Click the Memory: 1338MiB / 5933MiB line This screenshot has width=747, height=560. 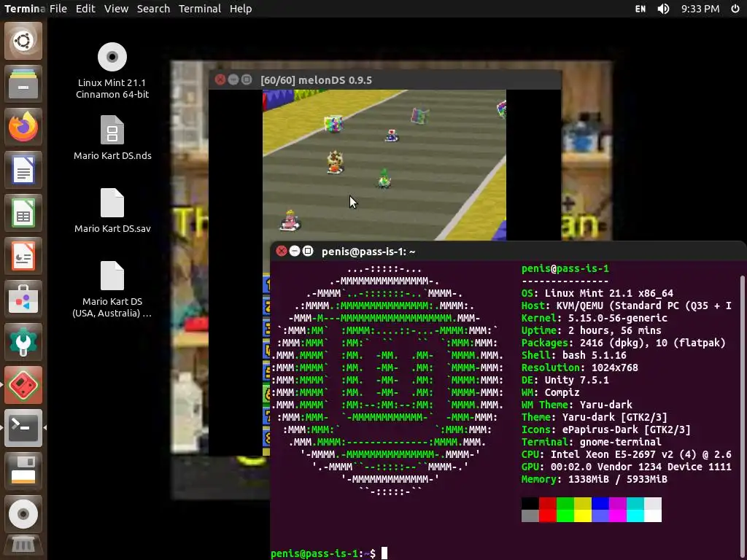click(594, 479)
